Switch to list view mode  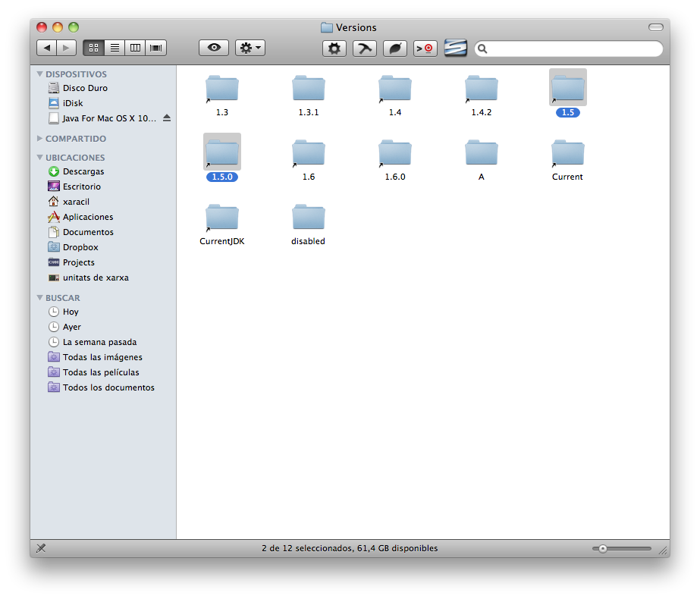[115, 48]
